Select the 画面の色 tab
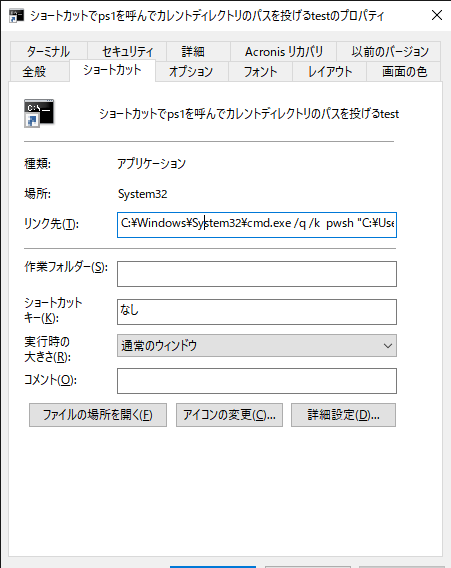The width and height of the screenshot is (451, 568). [404, 71]
